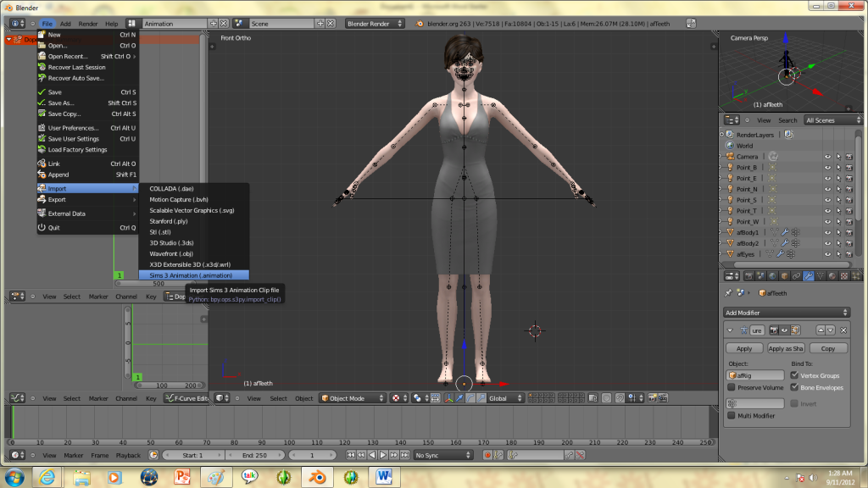Toggle visibility eye for Point_B lamp
868x488 pixels.
point(827,168)
